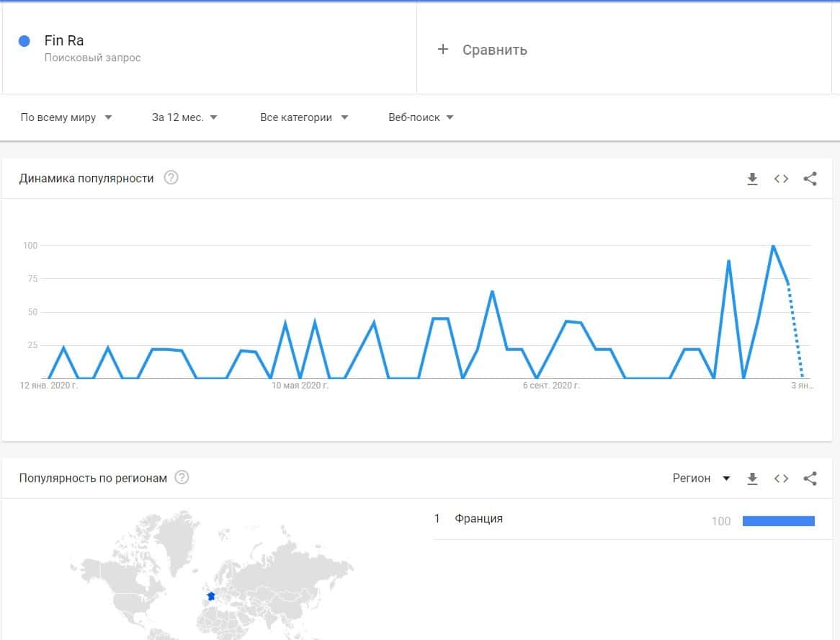Image resolution: width=840 pixels, height=640 pixels.
Task: Download the interest over time chart data
Action: click(752, 179)
